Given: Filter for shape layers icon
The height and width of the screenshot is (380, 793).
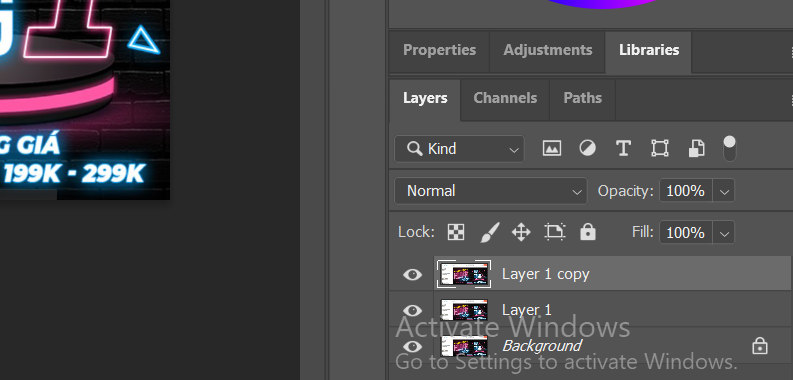Looking at the screenshot, I should pos(659,148).
